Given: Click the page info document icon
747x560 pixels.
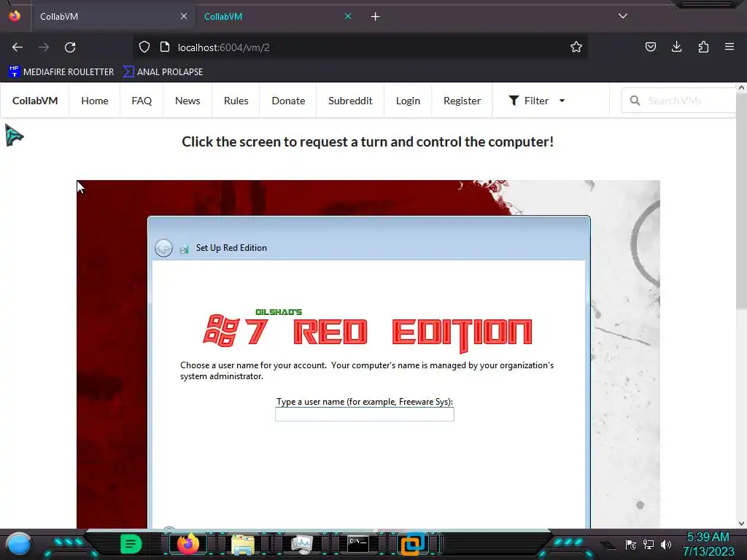Looking at the screenshot, I should 165,47.
